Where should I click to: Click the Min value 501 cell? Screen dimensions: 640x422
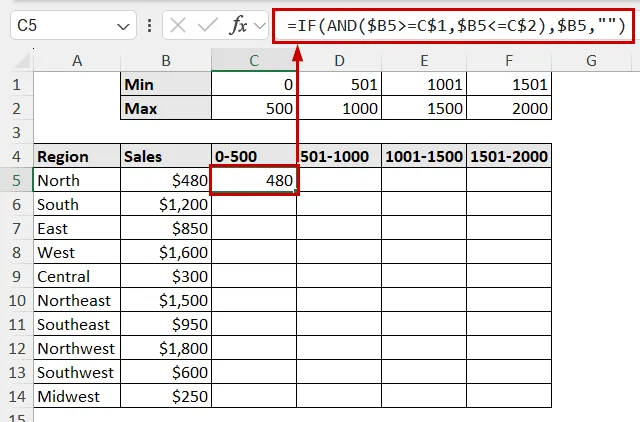point(339,84)
